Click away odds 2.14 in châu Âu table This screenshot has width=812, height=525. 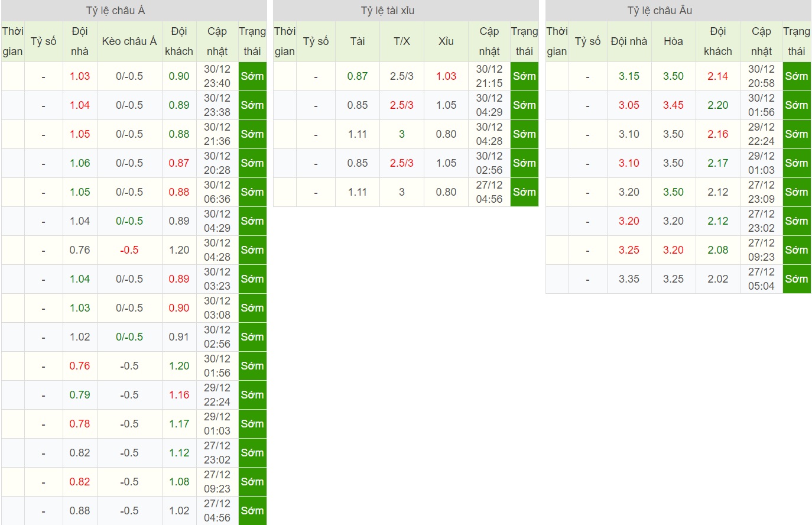tap(718, 76)
